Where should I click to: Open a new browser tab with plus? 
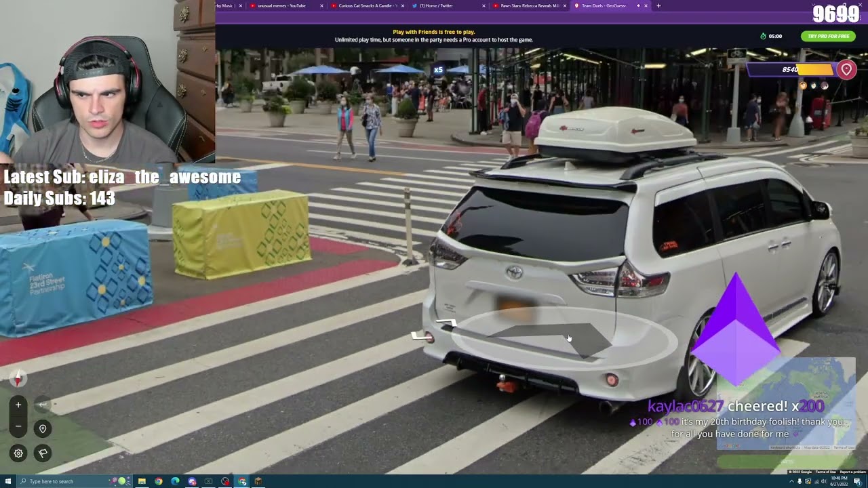tap(658, 5)
